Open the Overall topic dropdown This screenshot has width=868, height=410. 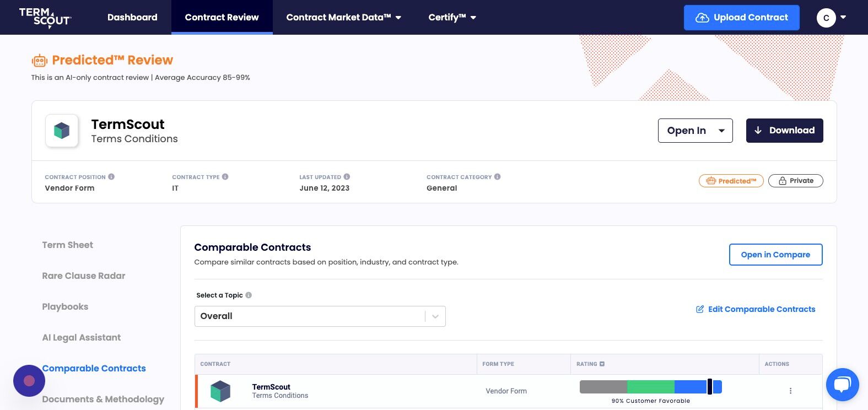pyautogui.click(x=320, y=316)
